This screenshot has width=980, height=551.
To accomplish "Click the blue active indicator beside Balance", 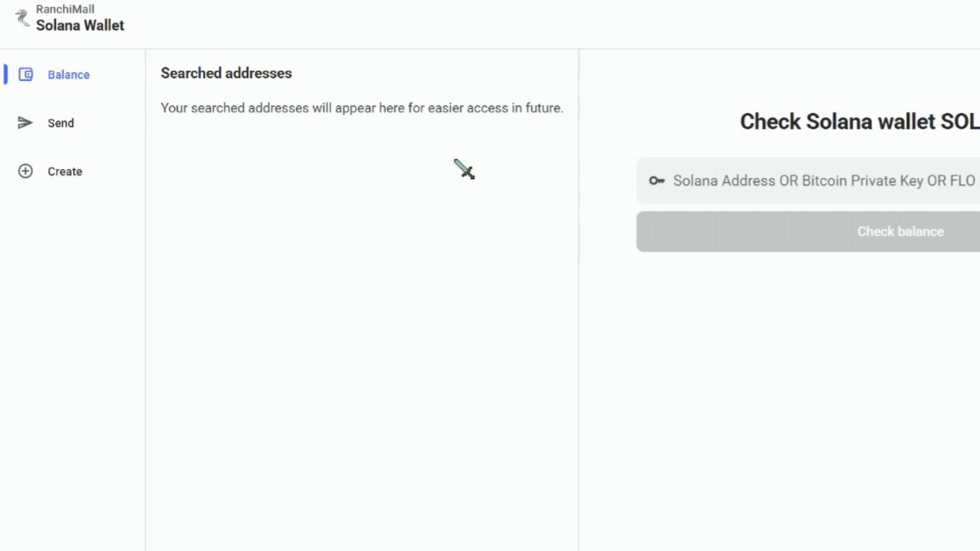I will [6, 75].
